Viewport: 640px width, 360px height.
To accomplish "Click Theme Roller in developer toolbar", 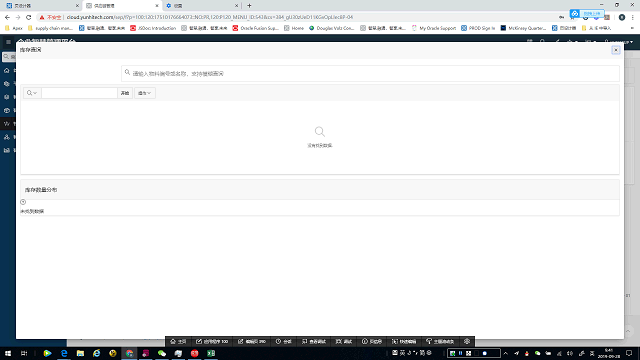I will click(440, 341).
